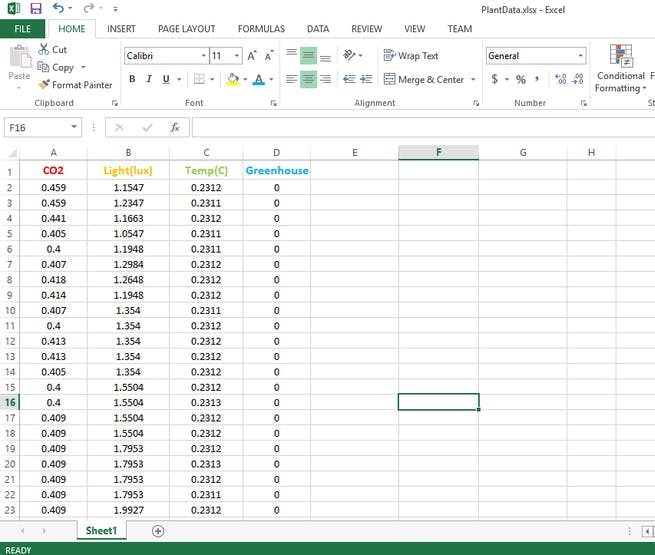Toggle Bold formatting
The image size is (655, 555).
(x=132, y=79)
